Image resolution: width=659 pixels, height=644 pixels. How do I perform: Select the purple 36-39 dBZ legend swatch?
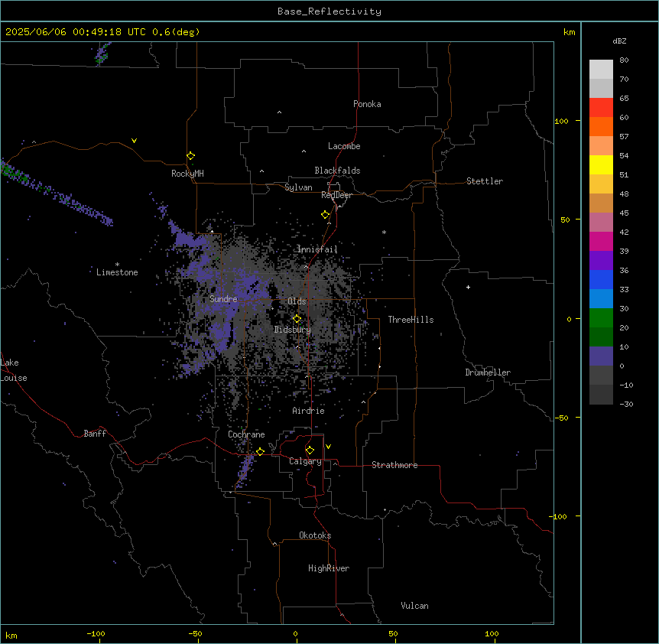click(x=601, y=261)
